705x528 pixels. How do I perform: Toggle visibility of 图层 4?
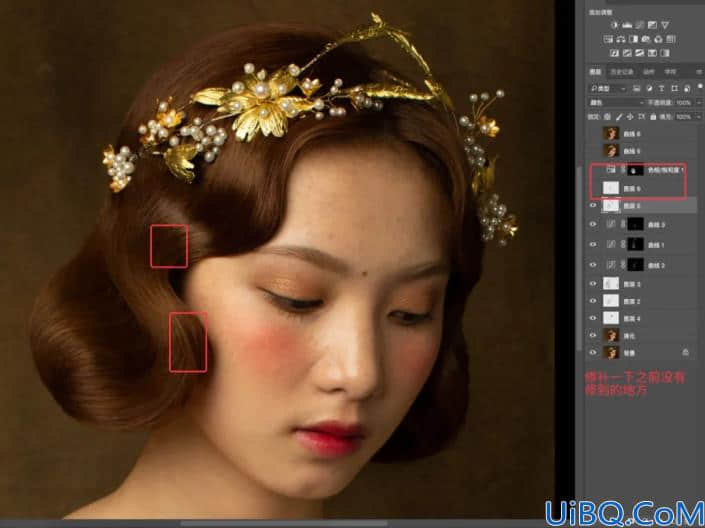point(593,318)
